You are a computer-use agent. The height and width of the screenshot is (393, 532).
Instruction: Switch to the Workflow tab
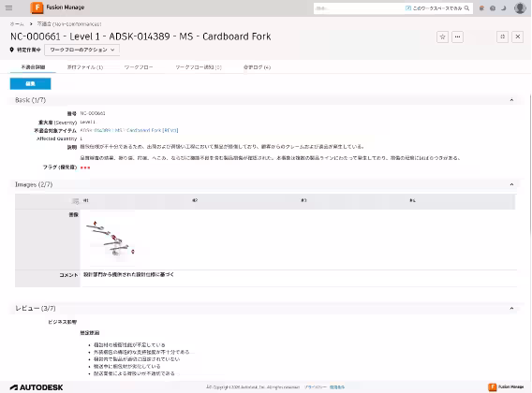point(139,67)
